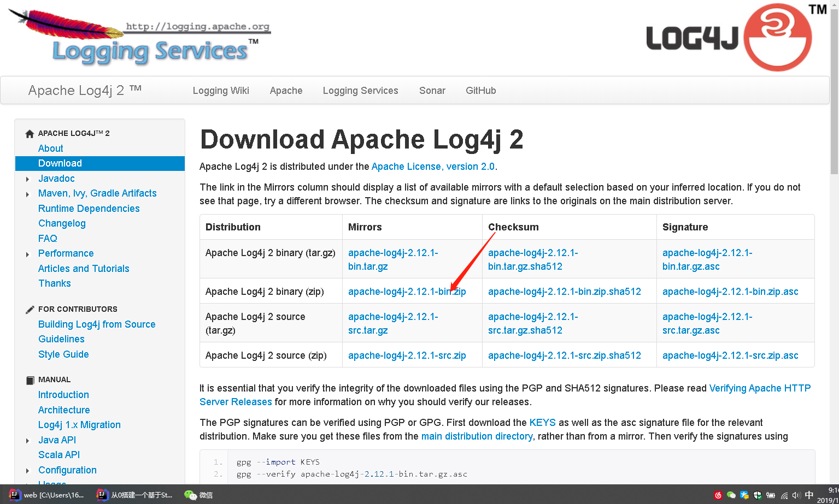Click the taskbar clock and date
This screenshot has height=504, width=839.
(x=828, y=495)
